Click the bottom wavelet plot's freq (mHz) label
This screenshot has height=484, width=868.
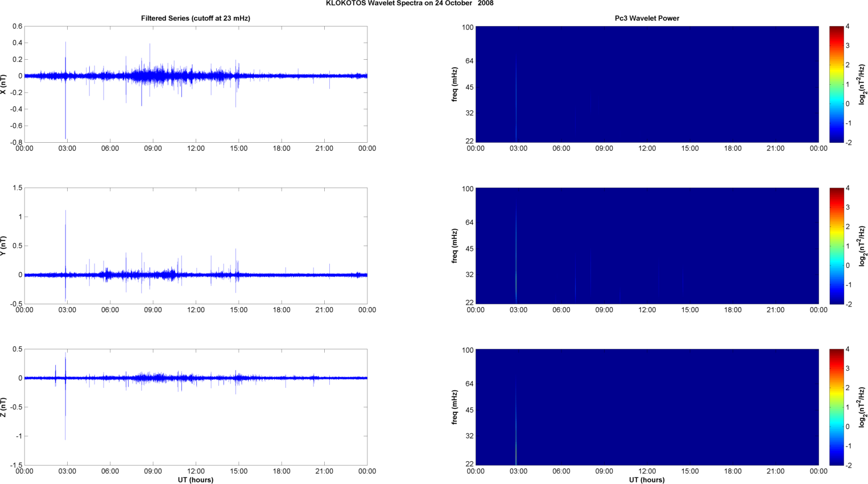454,407
